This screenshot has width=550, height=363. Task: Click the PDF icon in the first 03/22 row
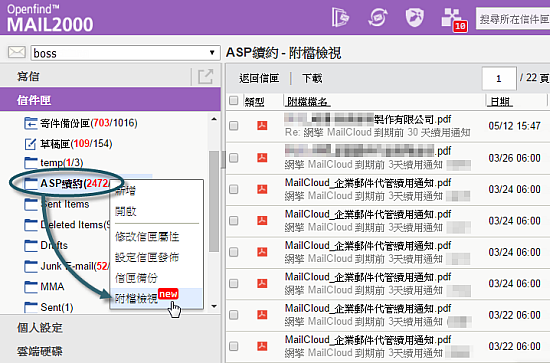click(x=262, y=315)
